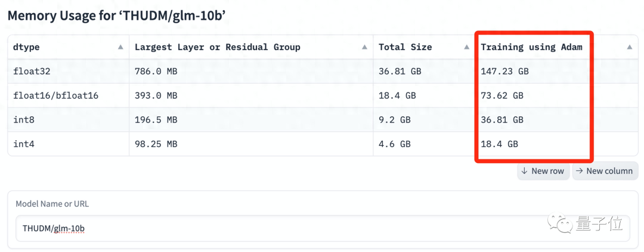Focus the Model Name or URL field
This screenshot has height=252, width=644.
pos(322,229)
